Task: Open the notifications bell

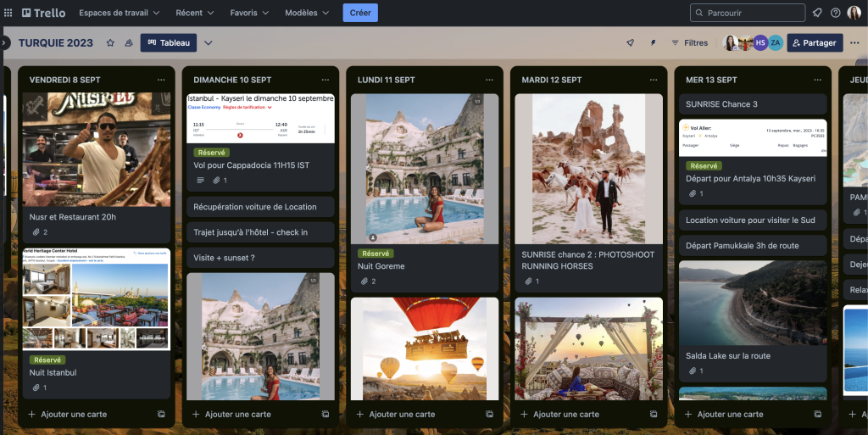Action: pyautogui.click(x=817, y=13)
